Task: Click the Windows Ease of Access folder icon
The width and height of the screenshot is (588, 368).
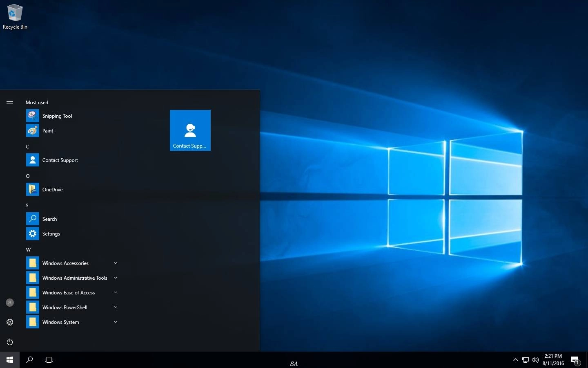Action: (33, 293)
